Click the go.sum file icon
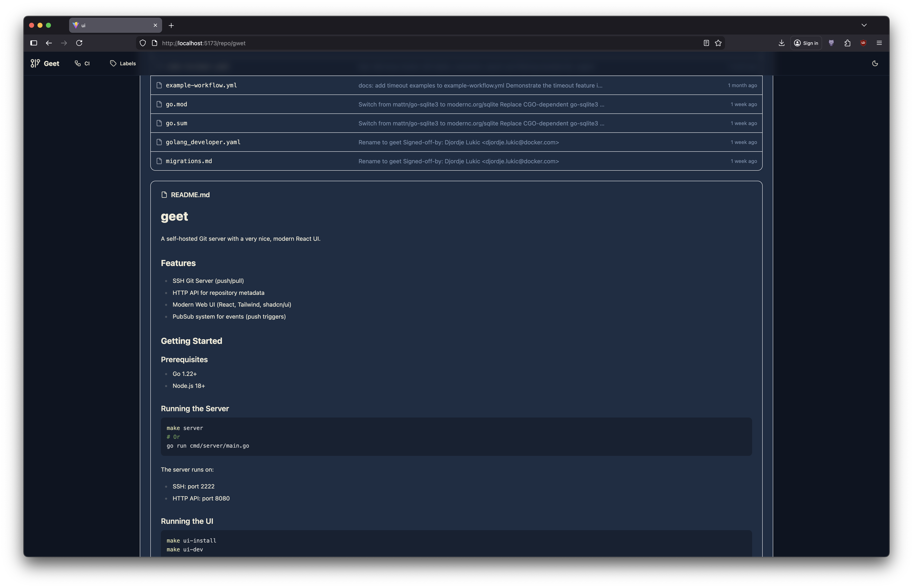Image resolution: width=913 pixels, height=588 pixels. pos(159,123)
